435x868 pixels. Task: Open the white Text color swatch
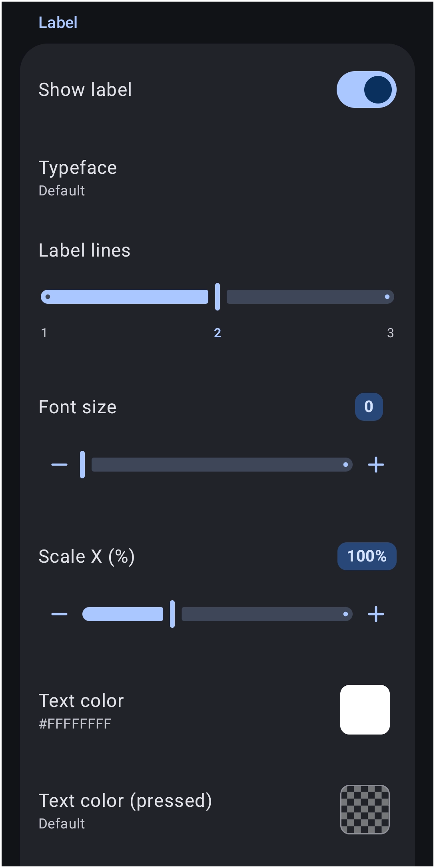pyautogui.click(x=365, y=710)
